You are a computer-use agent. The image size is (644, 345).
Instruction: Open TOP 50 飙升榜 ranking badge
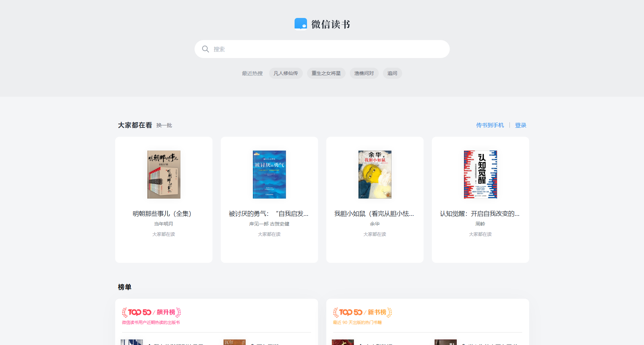pos(151,312)
